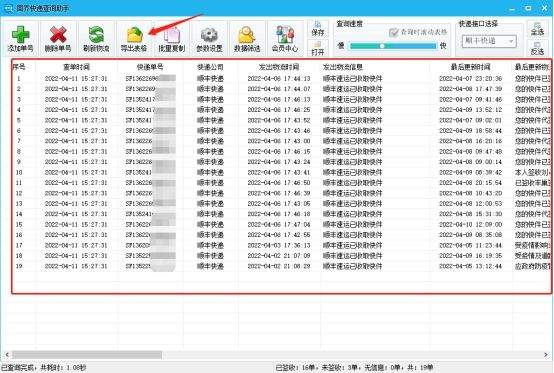Sort by the 快递单号 column header

coord(150,67)
